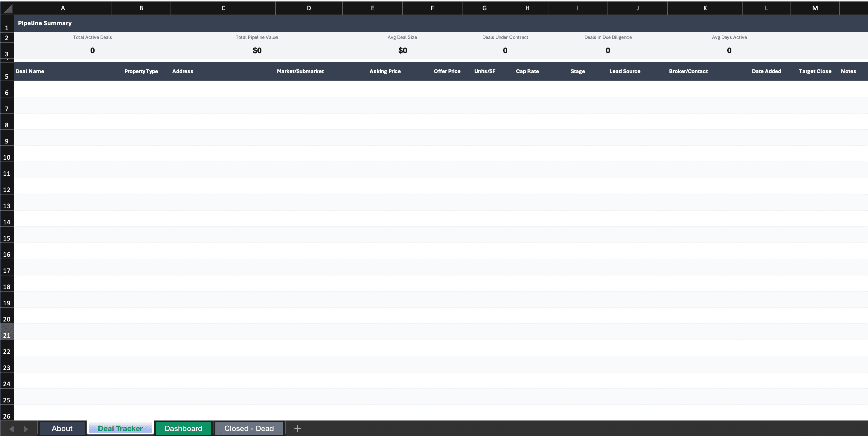This screenshot has width=868, height=436.
Task: Open the Closed - Dead sheet
Action: pyautogui.click(x=249, y=428)
